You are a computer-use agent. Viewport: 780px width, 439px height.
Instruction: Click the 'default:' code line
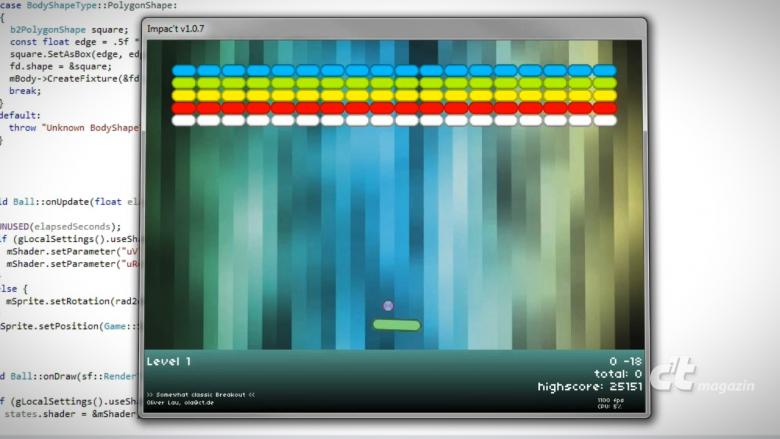(x=20, y=115)
